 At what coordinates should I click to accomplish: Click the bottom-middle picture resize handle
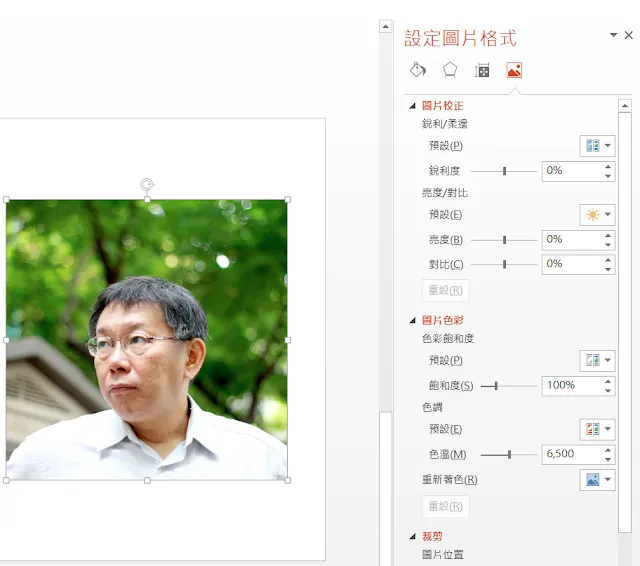[147, 480]
